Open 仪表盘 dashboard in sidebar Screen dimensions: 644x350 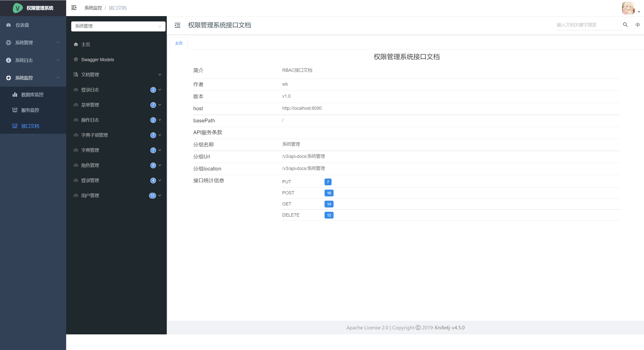[x=22, y=25]
